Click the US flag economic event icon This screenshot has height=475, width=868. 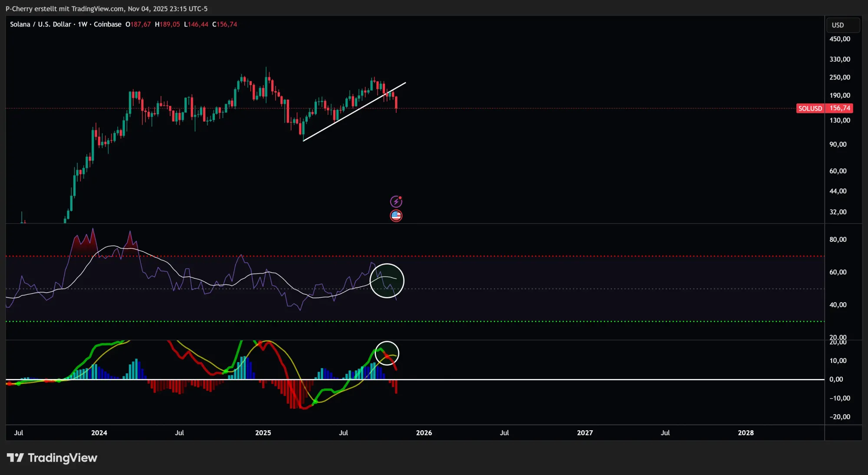point(396,215)
